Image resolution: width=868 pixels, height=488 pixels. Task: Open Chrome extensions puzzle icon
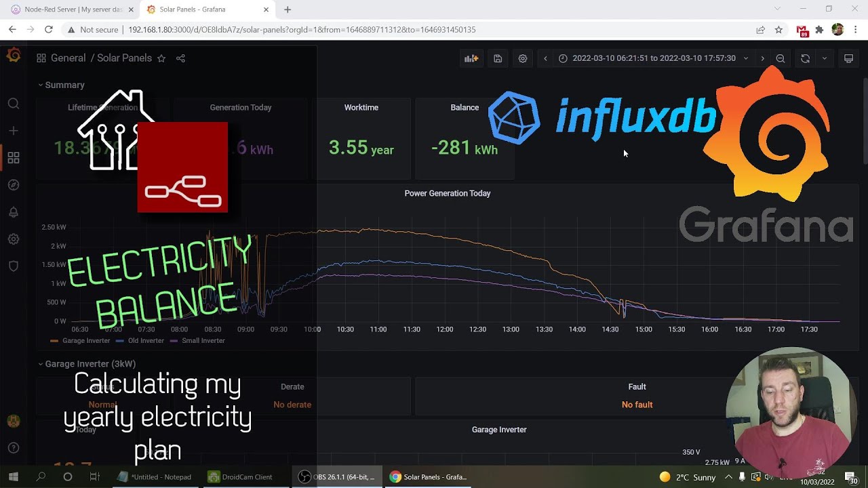[x=819, y=30]
